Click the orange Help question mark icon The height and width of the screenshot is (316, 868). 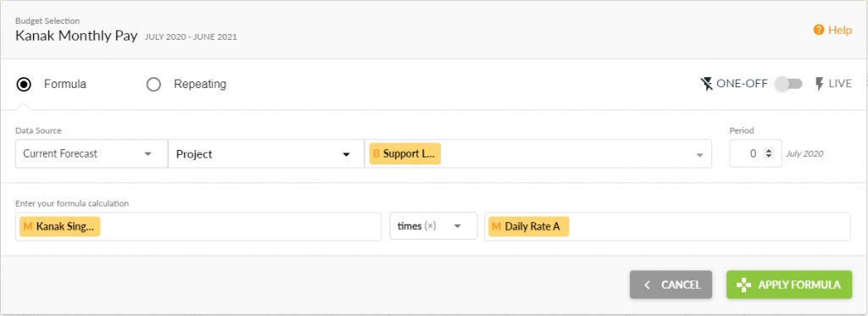click(x=819, y=30)
